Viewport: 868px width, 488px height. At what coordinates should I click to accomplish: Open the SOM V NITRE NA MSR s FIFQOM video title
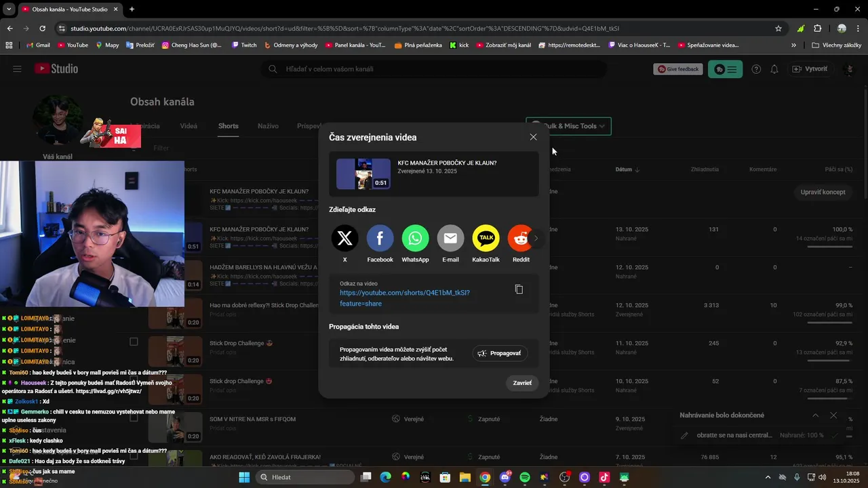click(252, 420)
